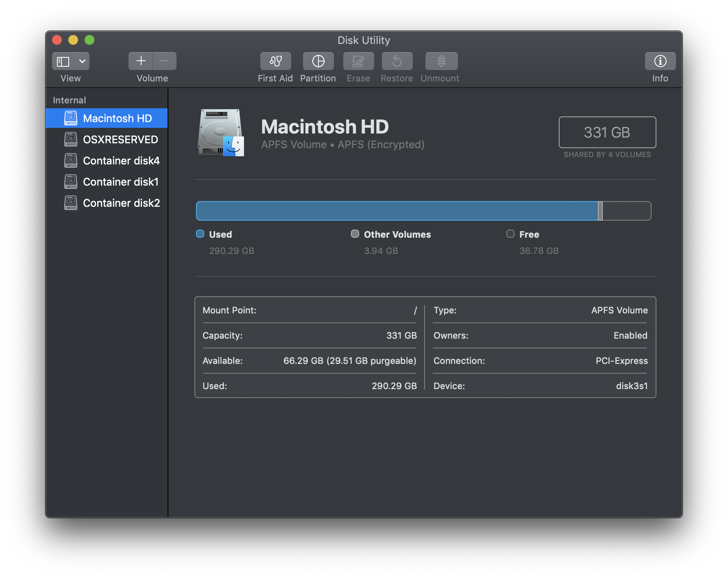
Task: Click the 'Available:' label in the table
Action: point(222,361)
